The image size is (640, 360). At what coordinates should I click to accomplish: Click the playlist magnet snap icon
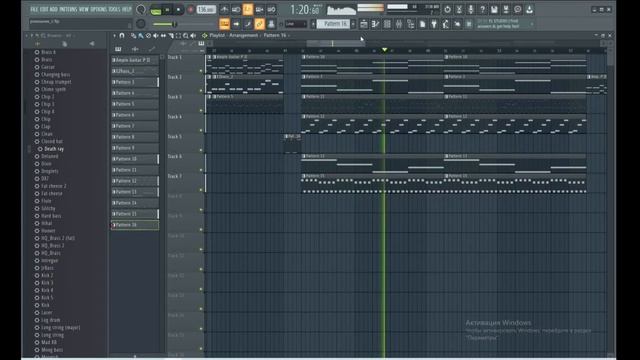(122, 36)
